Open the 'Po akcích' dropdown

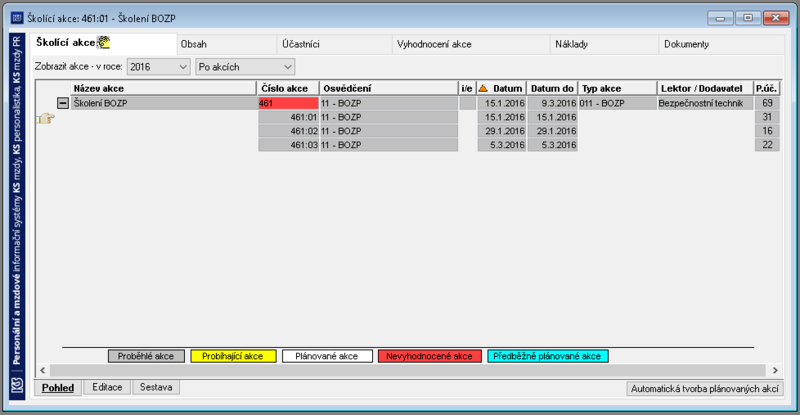[x=245, y=67]
